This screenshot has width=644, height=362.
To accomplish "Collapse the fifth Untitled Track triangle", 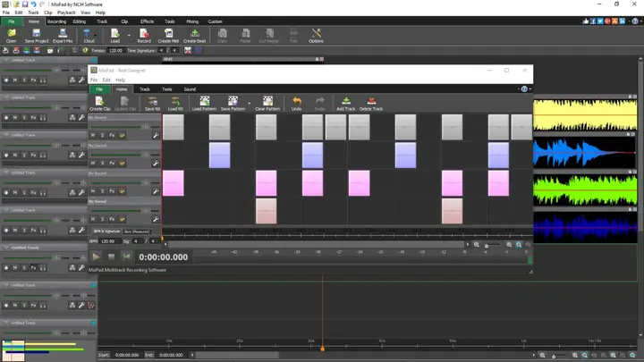I will [6, 210].
